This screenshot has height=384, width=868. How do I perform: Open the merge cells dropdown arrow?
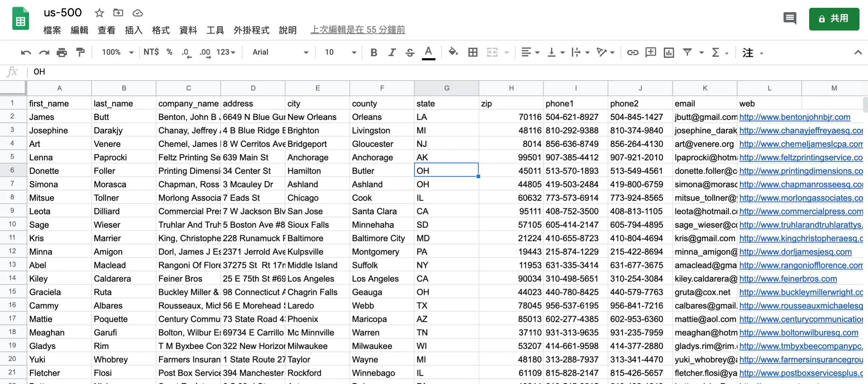[507, 52]
